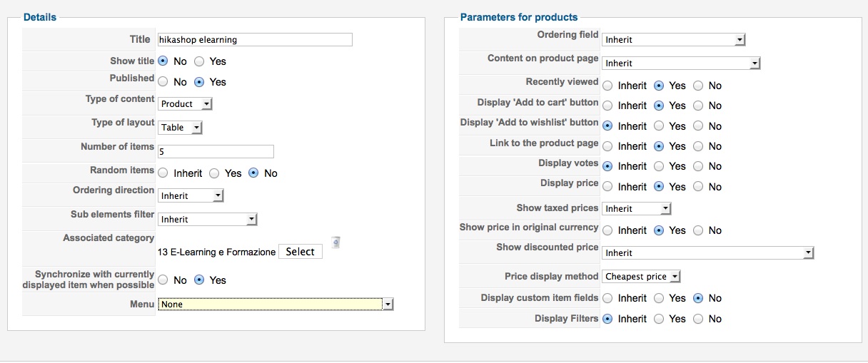Disable Synchronize with currently displayed item
This screenshot has width=868, height=363.
(x=163, y=280)
